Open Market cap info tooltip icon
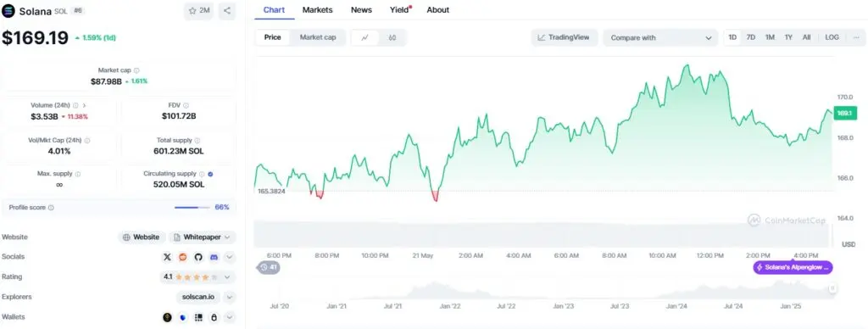This screenshot has width=868, height=329. tap(136, 70)
